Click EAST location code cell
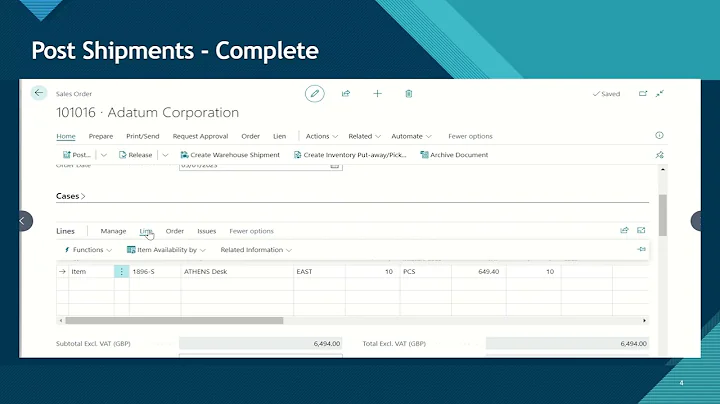Viewport: 720px width, 404px height. tap(319, 271)
